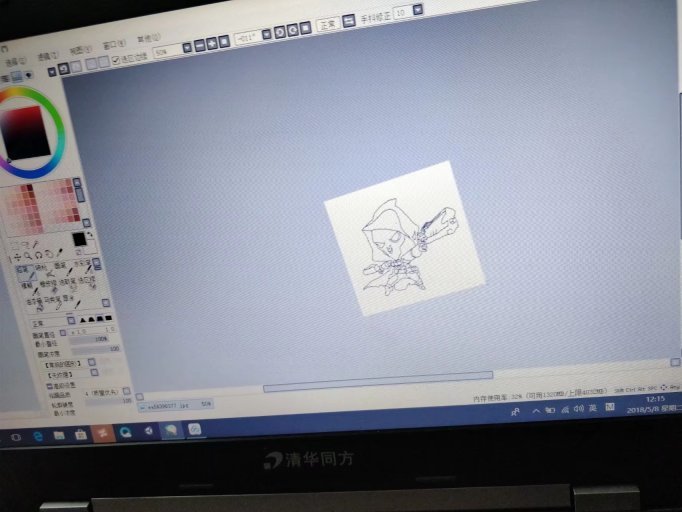Viewport: 682px width, 512px height.
Task: Select the Eraser (橡皮擦) tool
Action: (x=49, y=286)
